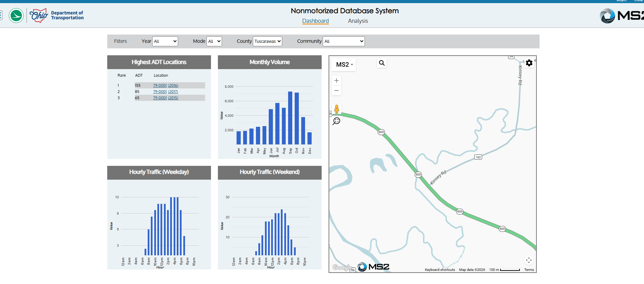Click the map search magnifier icon
This screenshot has width=644, height=284.
[x=381, y=63]
